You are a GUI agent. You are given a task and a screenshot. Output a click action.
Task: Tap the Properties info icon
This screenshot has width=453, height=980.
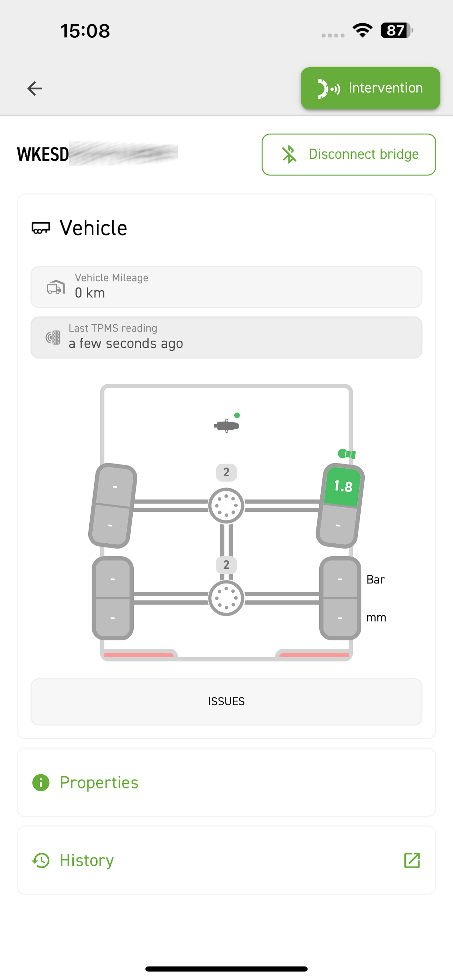(41, 782)
